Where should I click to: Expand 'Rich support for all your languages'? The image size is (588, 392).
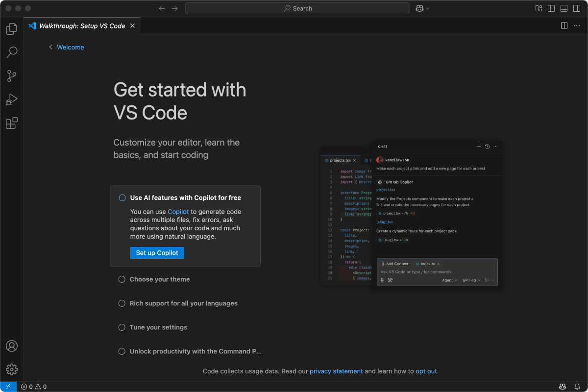pos(183,303)
